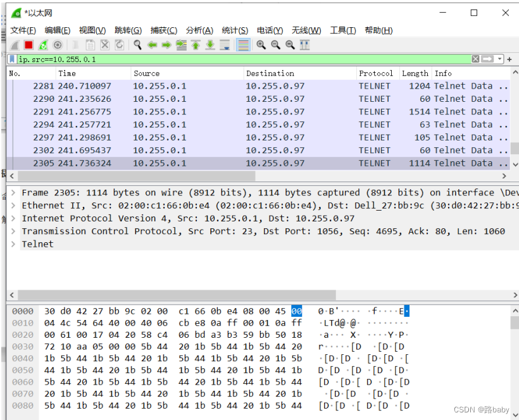519x420 pixels.
Task: Open the 统计(S) menu
Action: [235, 30]
